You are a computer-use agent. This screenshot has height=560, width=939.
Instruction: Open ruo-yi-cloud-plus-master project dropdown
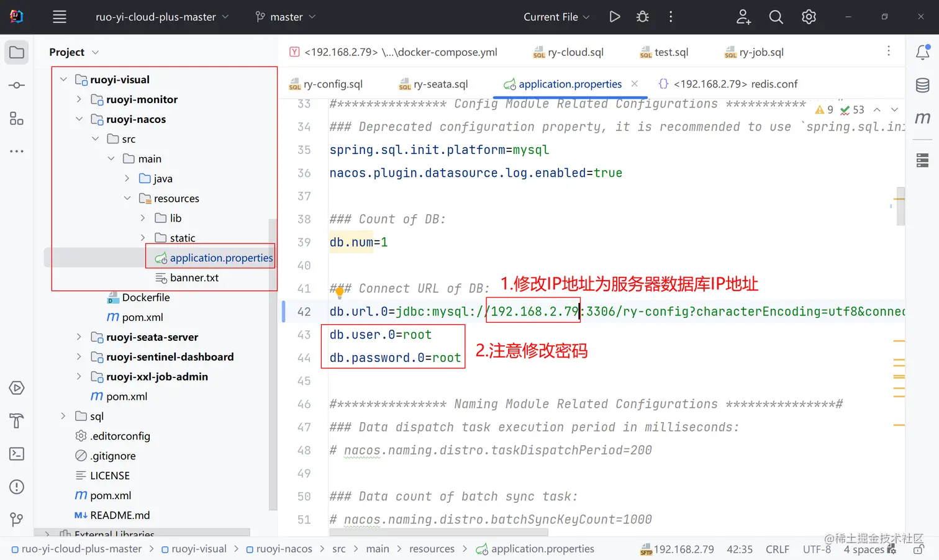(162, 17)
